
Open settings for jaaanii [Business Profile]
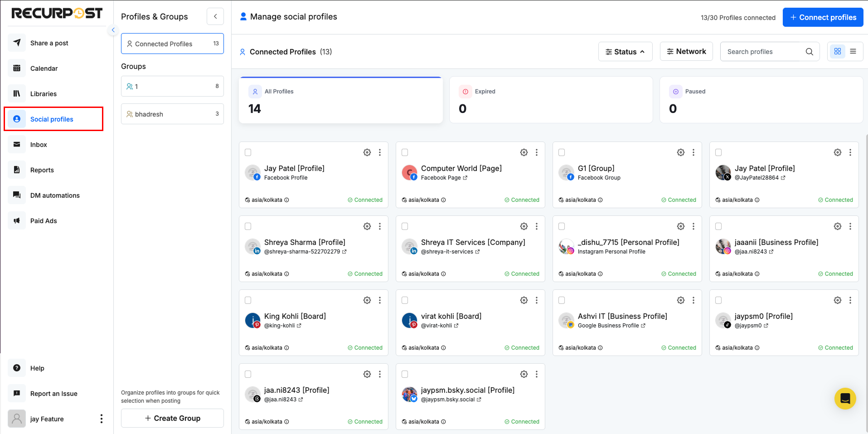pyautogui.click(x=838, y=226)
